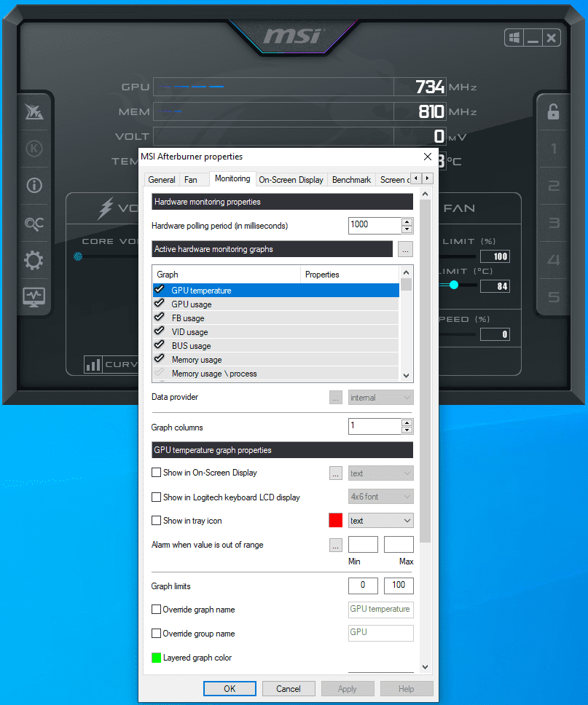Click the Data provider ellipsis button
The image size is (588, 705).
[336, 398]
